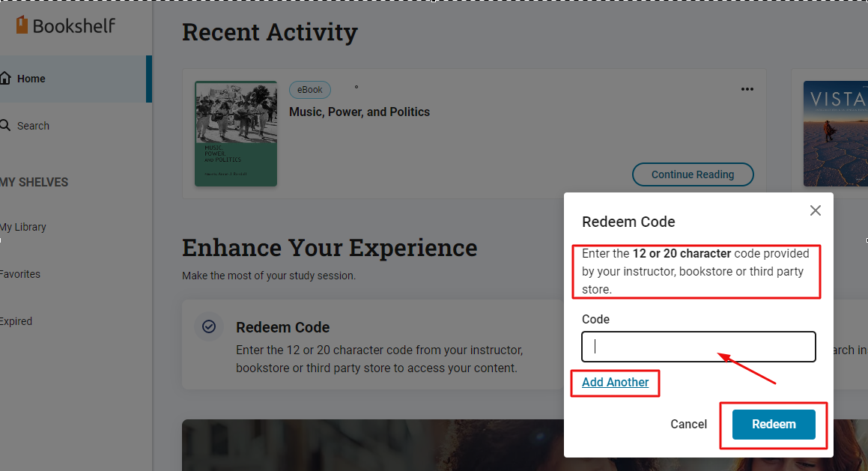Click inside the Code input field
This screenshot has height=471, width=868.
[697, 346]
